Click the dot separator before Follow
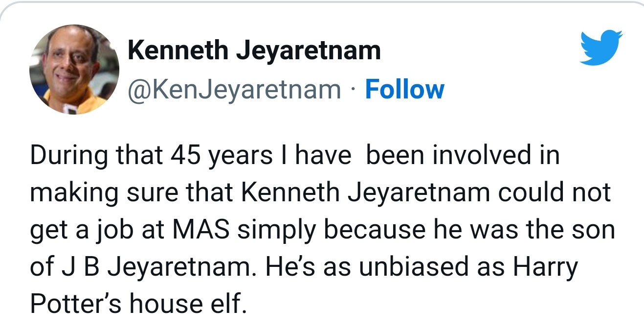 click(x=353, y=90)
